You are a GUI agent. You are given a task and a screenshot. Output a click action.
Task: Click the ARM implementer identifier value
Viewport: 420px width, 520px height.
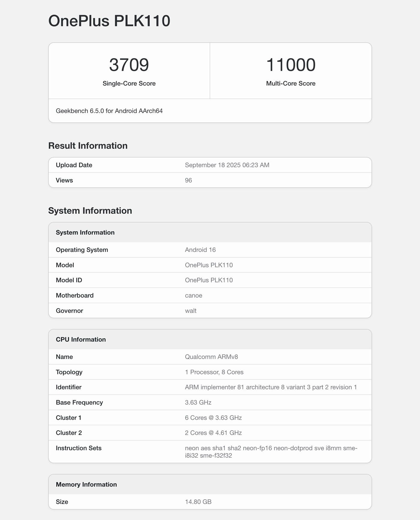[271, 387]
